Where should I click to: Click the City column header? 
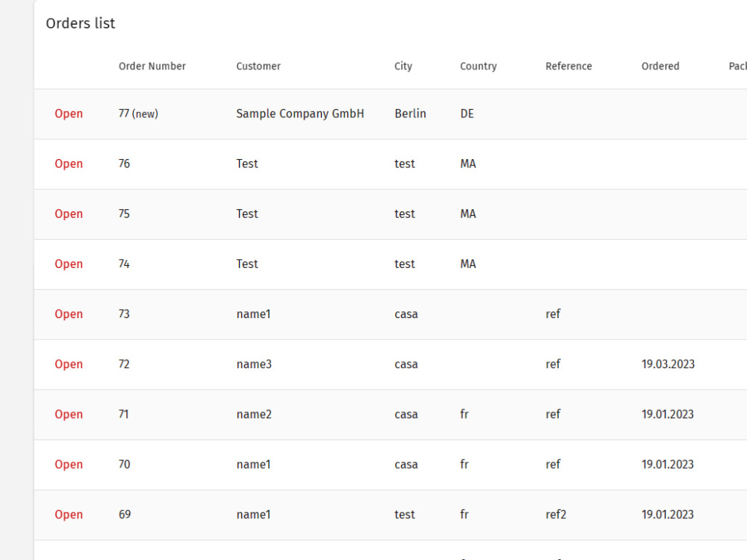[403, 66]
